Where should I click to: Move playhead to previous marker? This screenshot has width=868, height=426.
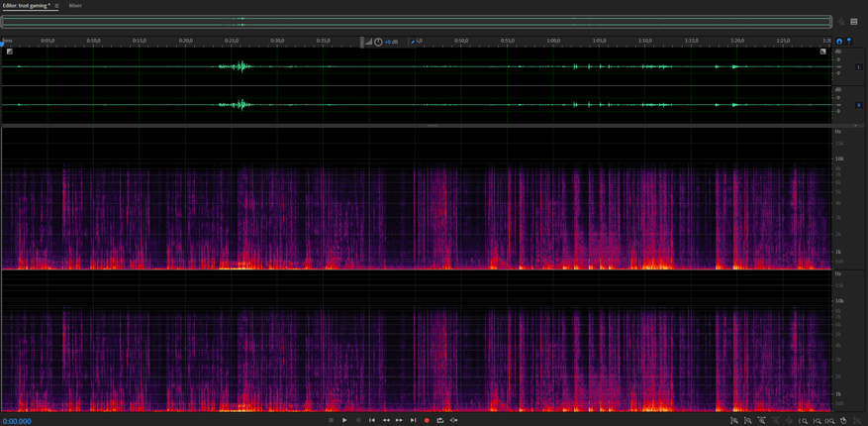(x=372, y=420)
